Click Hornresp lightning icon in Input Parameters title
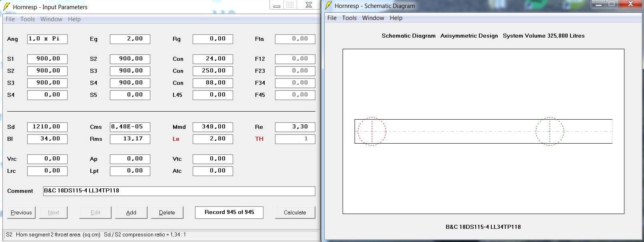The width and height of the screenshot is (644, 242). coord(6,6)
